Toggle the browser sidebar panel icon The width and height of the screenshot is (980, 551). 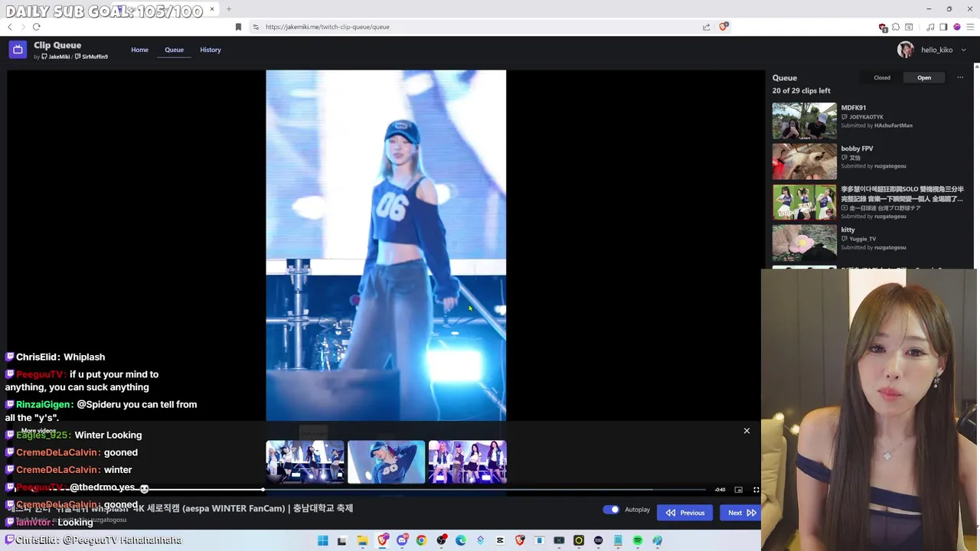coord(943,27)
